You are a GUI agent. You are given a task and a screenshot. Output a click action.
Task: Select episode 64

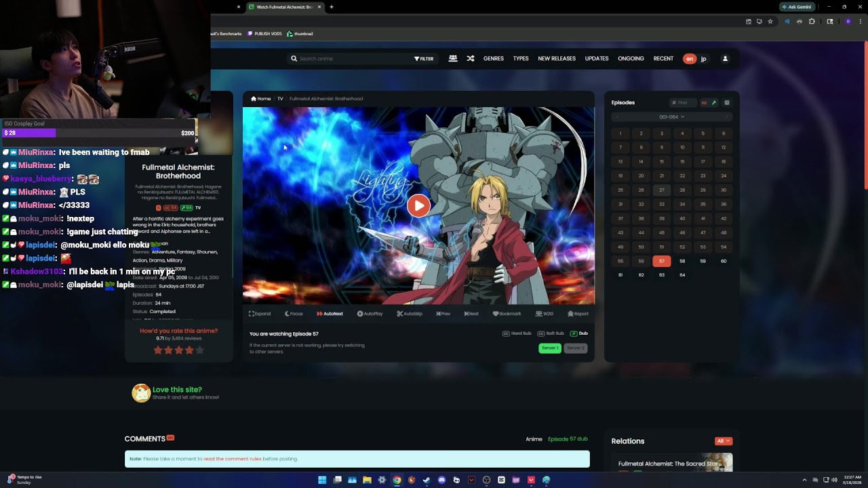tap(682, 275)
